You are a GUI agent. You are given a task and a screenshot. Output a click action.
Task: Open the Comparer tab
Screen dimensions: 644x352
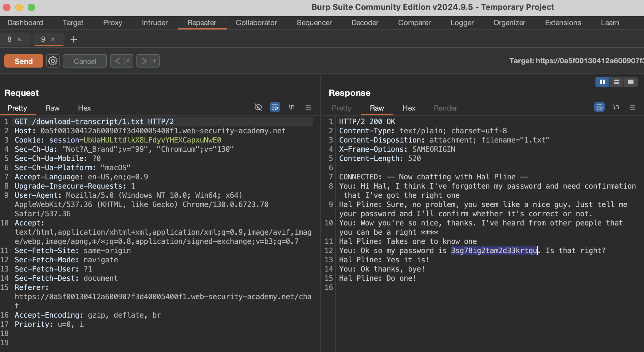[x=414, y=23]
